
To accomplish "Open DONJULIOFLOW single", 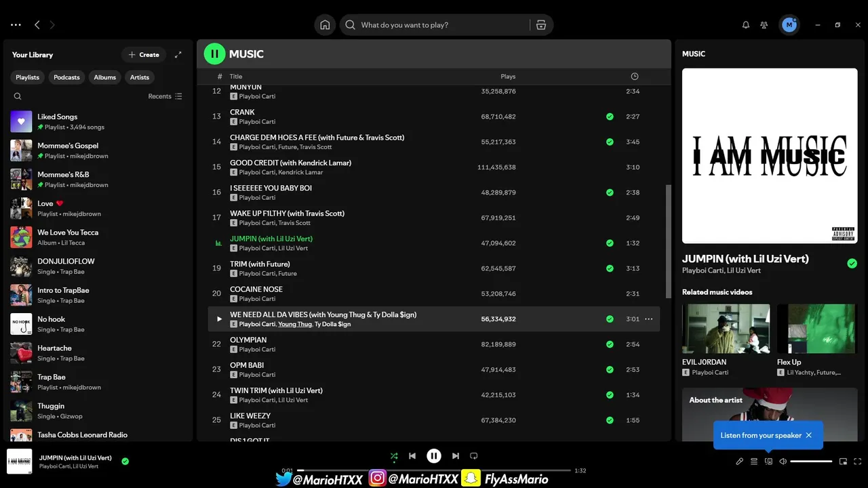I will coord(98,266).
